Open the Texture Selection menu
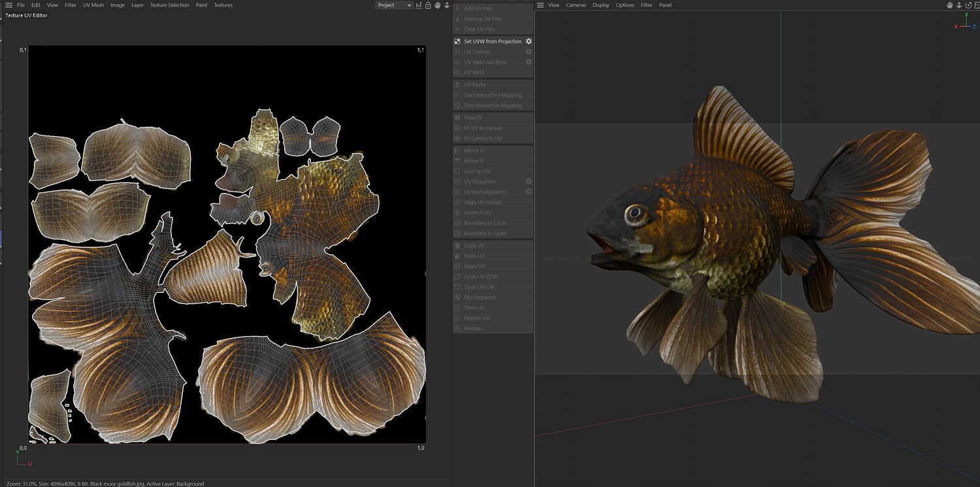This screenshot has height=487, width=980. pos(169,5)
